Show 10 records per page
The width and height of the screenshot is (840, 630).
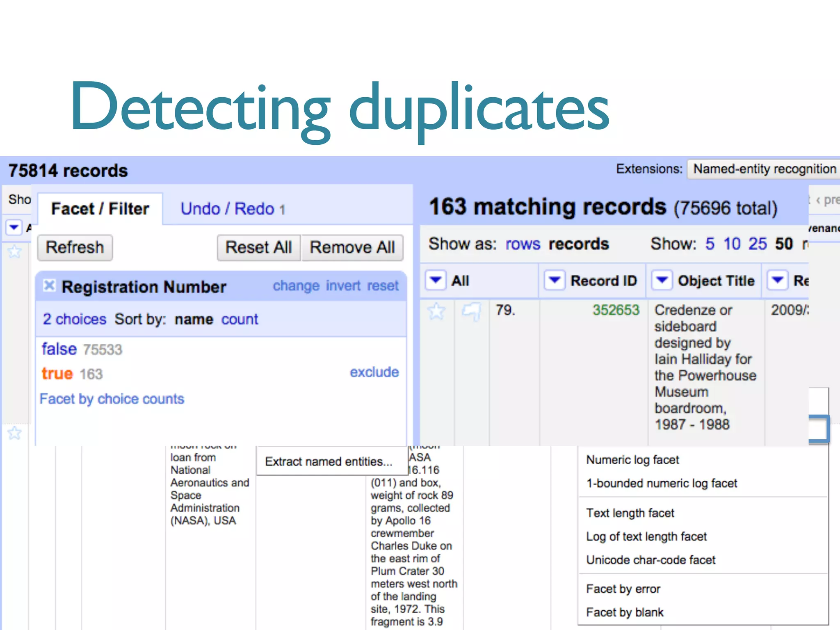tap(732, 244)
